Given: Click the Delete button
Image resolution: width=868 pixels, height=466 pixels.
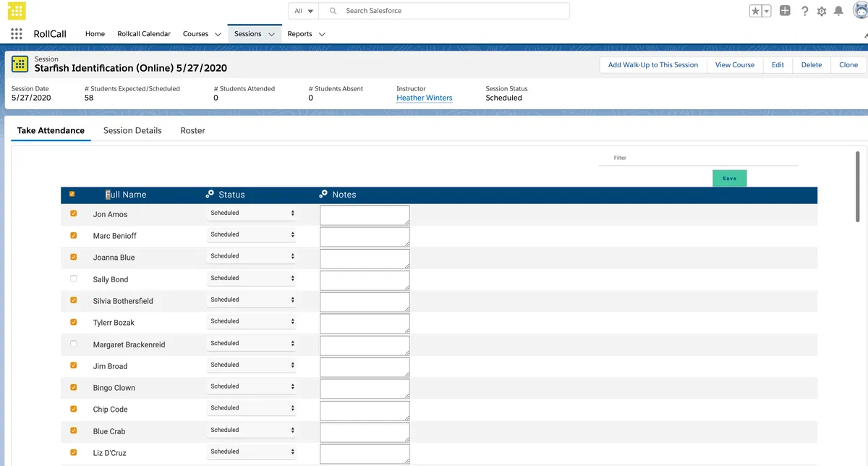Looking at the screenshot, I should click(x=812, y=65).
